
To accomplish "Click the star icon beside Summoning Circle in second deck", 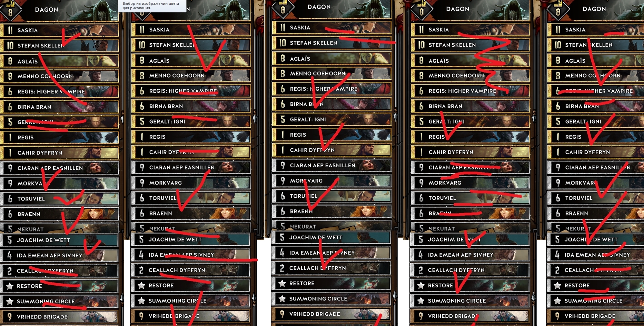I will [x=141, y=301].
